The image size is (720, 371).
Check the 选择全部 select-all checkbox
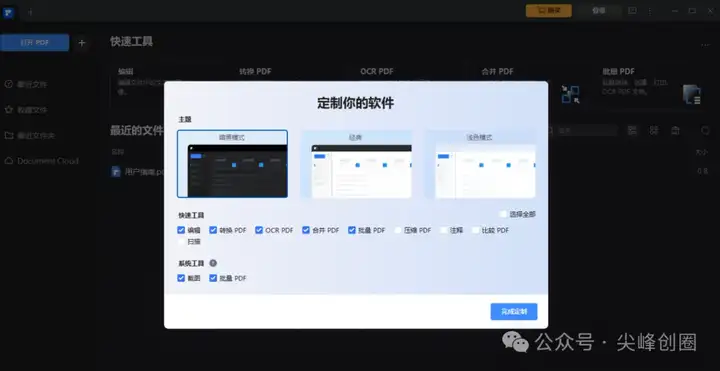[503, 214]
